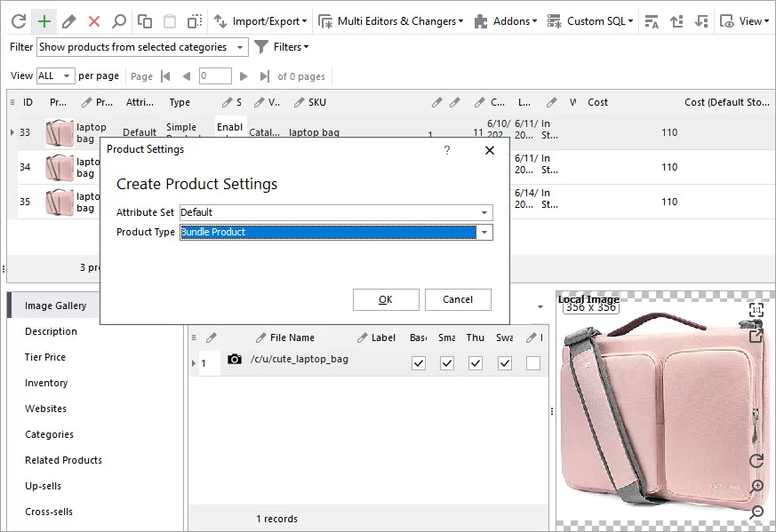Image resolution: width=776 pixels, height=532 pixels.
Task: Click the SKU column header
Action: tap(316, 102)
